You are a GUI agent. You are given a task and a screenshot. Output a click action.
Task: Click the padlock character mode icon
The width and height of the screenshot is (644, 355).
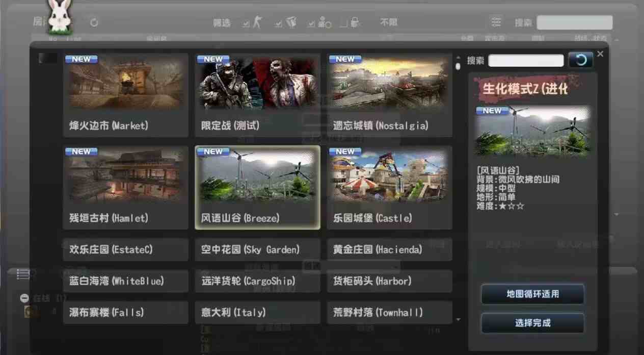click(355, 21)
